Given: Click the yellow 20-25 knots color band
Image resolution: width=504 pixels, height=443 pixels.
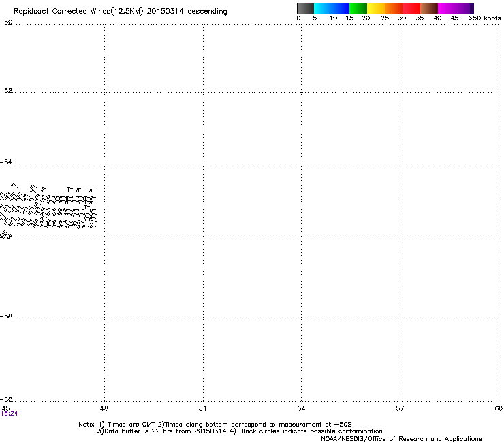Looking at the screenshot, I should click(x=376, y=8).
